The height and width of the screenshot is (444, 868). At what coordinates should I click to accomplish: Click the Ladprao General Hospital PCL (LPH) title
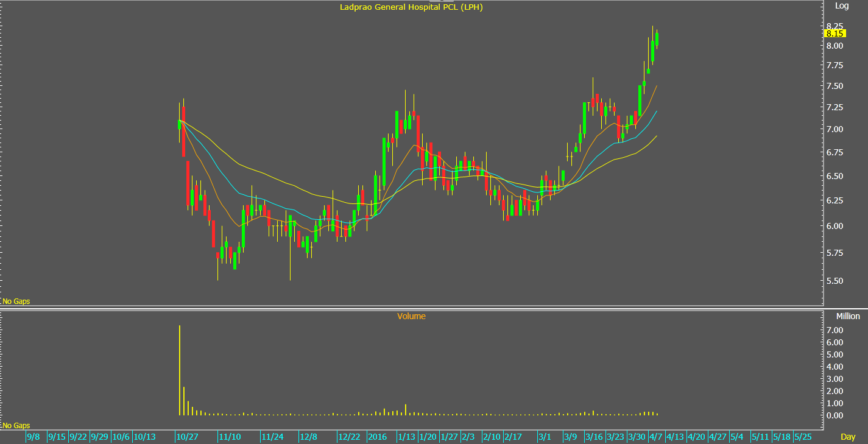[411, 7]
